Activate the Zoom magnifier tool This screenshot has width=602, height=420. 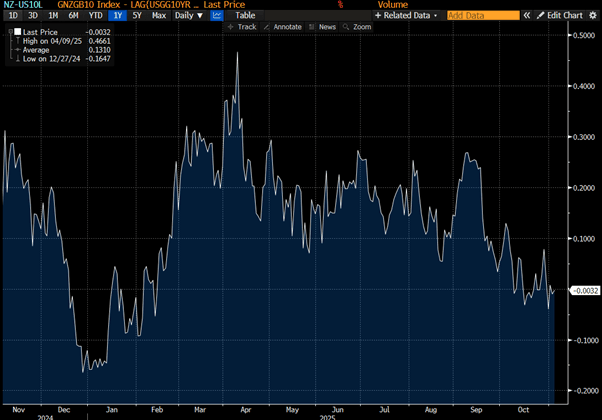click(x=356, y=27)
